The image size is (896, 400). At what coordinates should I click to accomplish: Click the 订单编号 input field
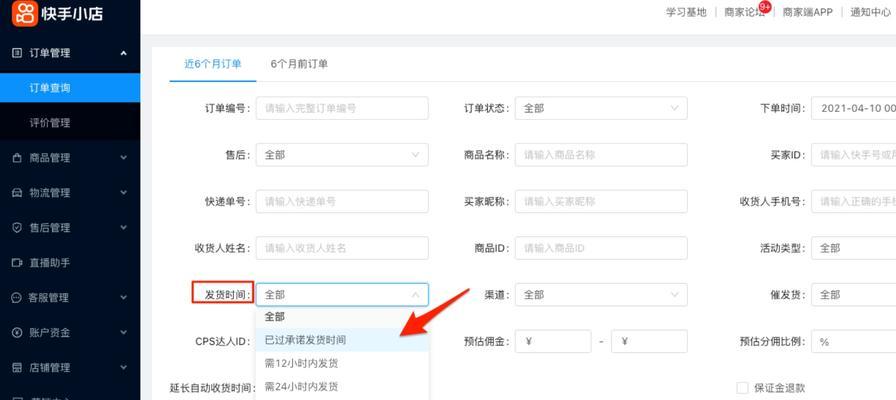pos(342,108)
